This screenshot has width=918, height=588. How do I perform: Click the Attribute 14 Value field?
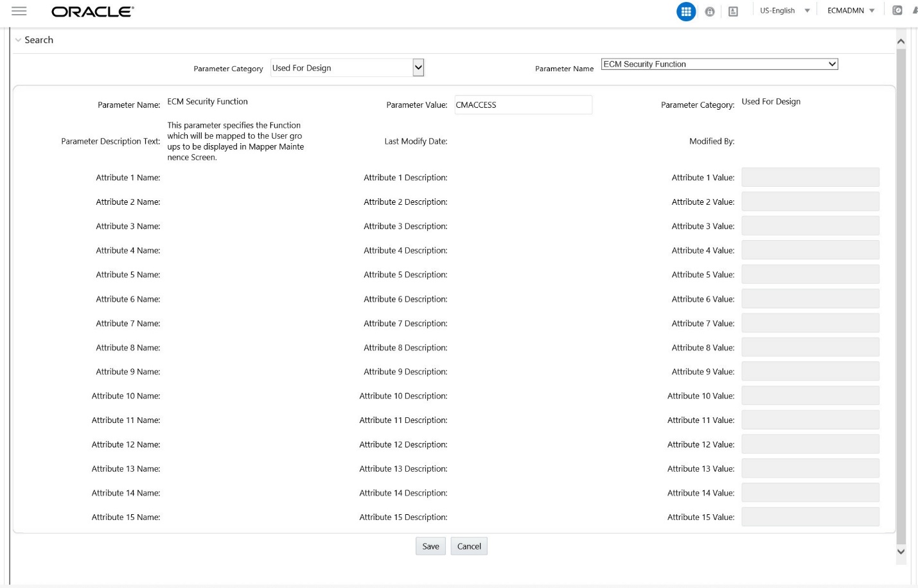pyautogui.click(x=810, y=492)
